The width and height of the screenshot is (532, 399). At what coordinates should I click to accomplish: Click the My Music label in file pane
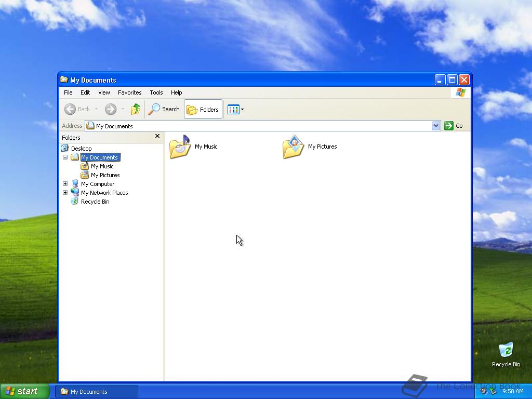pos(206,147)
